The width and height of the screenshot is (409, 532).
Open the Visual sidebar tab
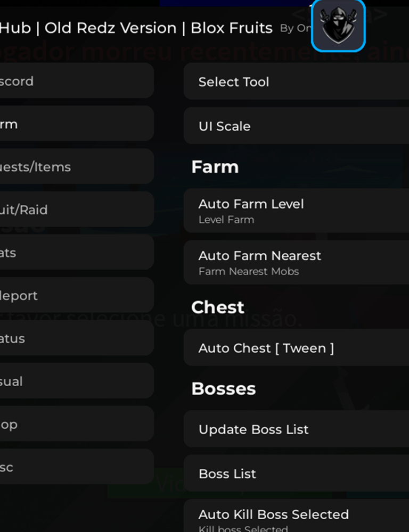[x=75, y=381]
